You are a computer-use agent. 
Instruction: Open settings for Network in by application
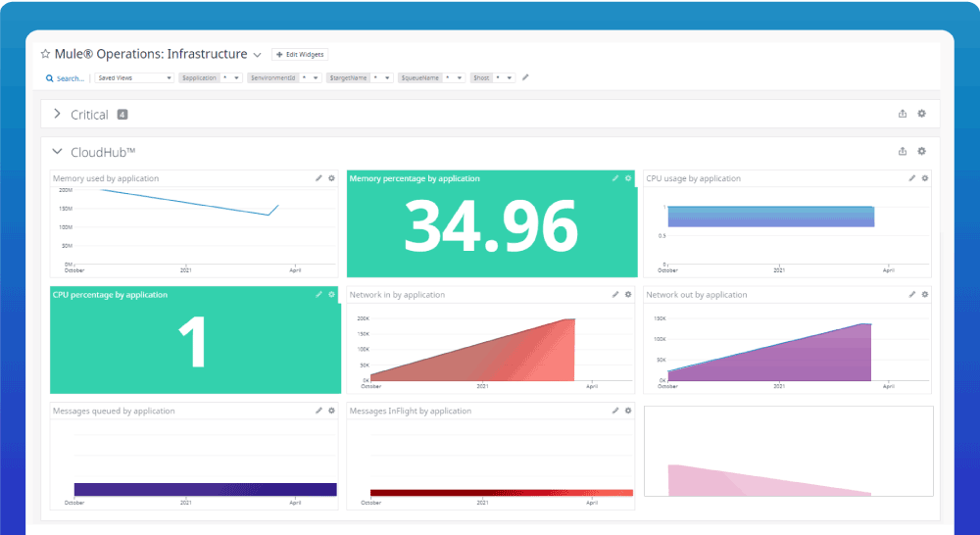(x=628, y=294)
